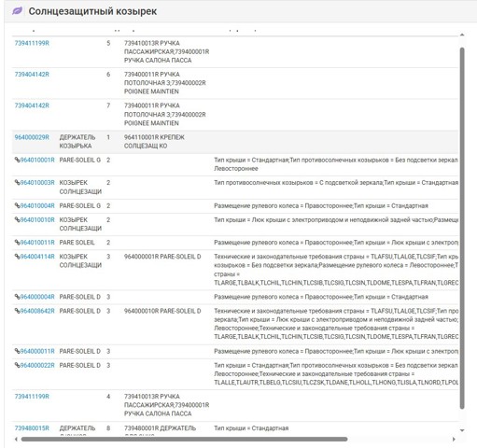Click the scroll right arrow
The image size is (477, 448).
tap(454, 439)
